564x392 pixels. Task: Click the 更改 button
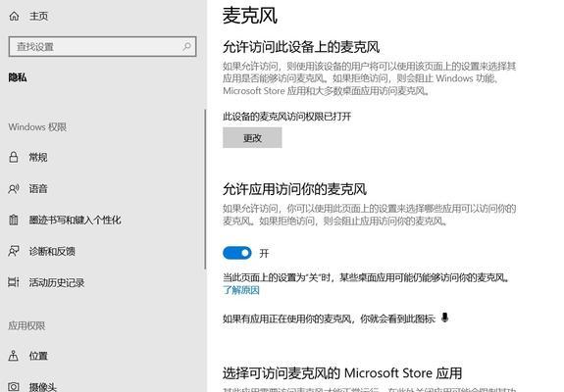tap(252, 137)
